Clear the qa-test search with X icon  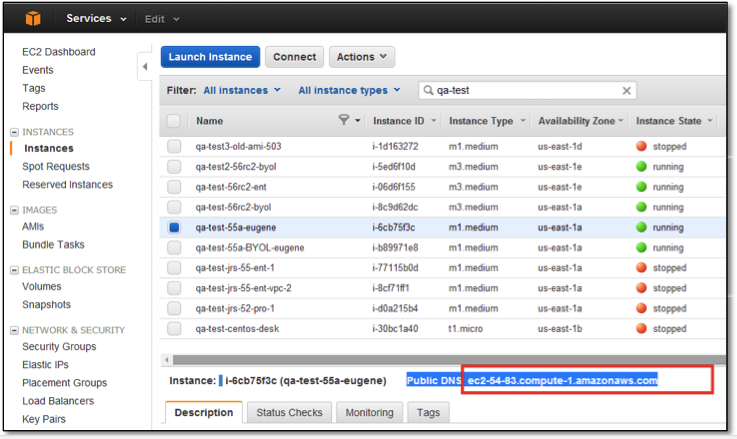point(626,91)
